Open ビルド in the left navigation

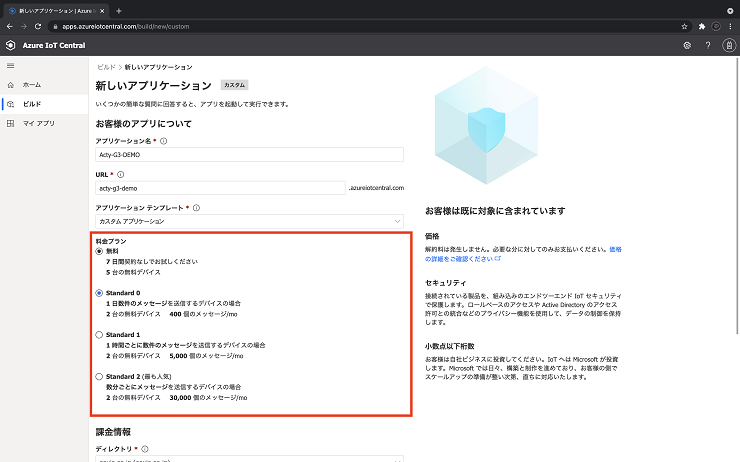tap(44, 104)
